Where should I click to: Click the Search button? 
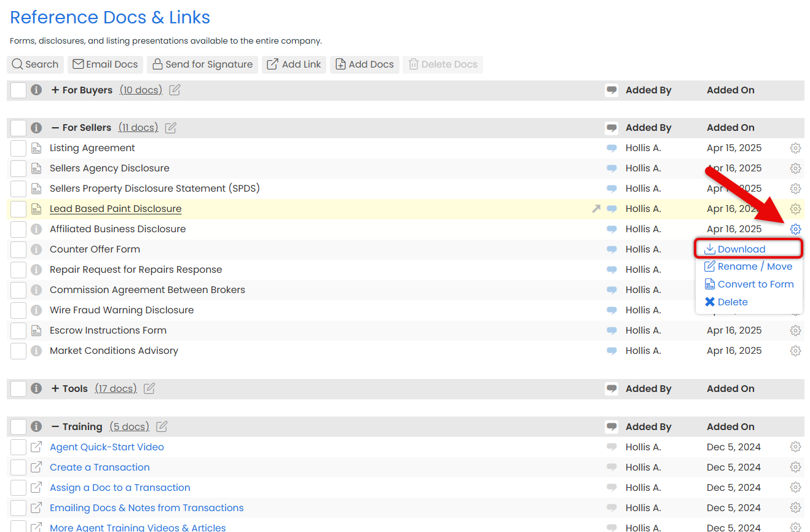click(35, 65)
